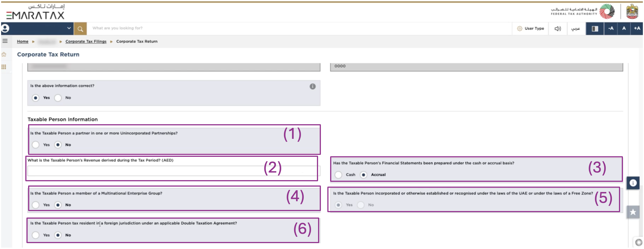This screenshot has height=249, width=644.
Task: Click the decrease font size -A button
Action: coord(611,28)
